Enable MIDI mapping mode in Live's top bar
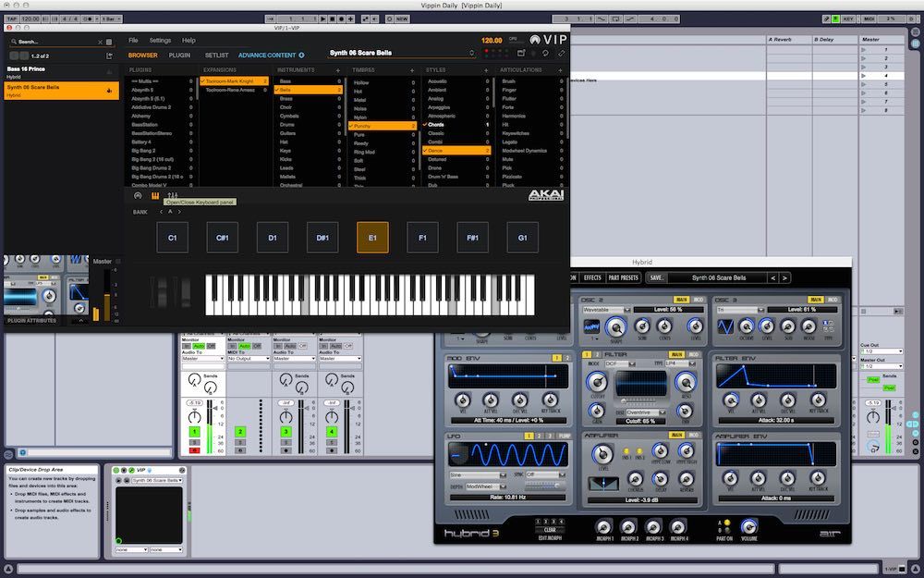924x578 pixels. coord(869,18)
